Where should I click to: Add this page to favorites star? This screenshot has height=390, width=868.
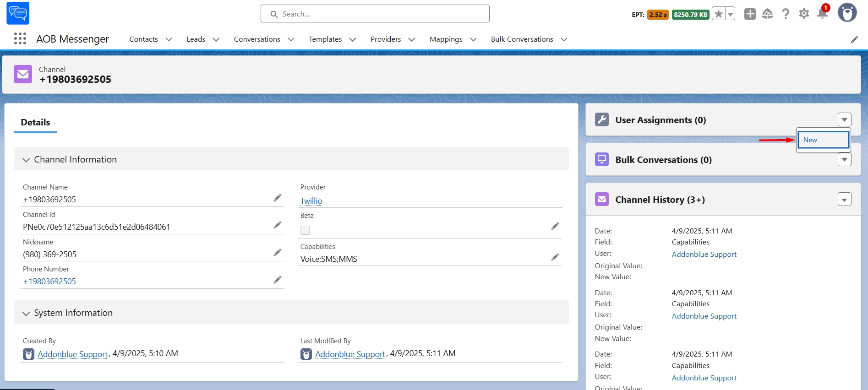click(719, 14)
